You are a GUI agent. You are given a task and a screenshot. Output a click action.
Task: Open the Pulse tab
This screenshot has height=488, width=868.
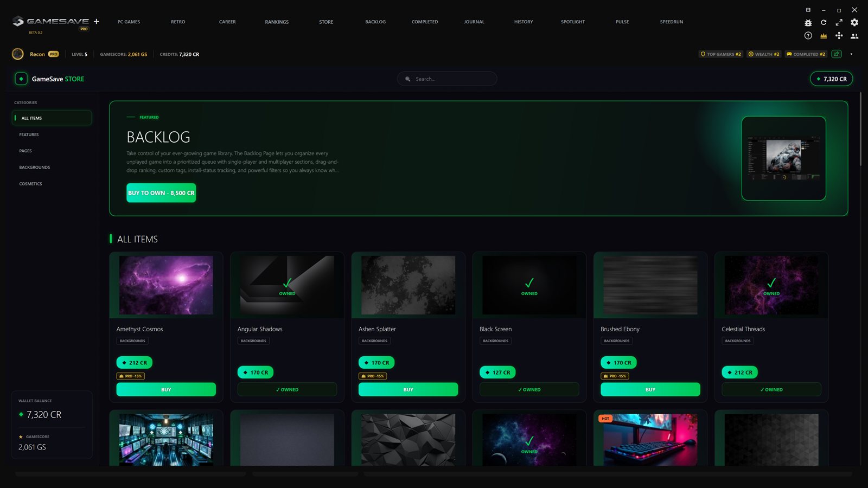click(622, 22)
